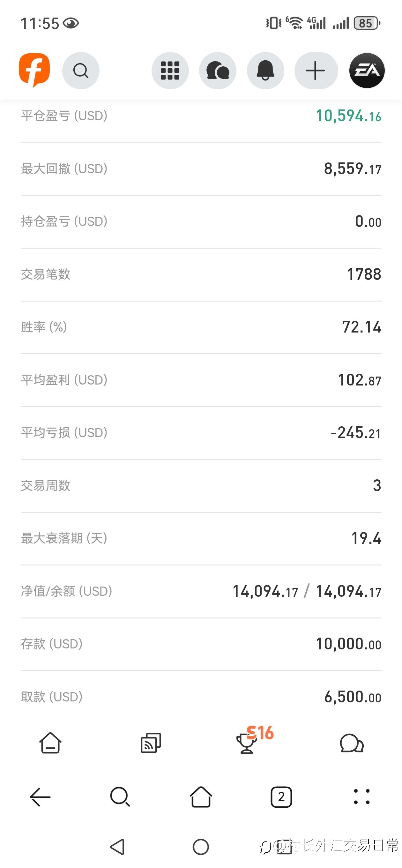This screenshot has width=402, height=868.
Task: Open the community chat tab
Action: pos(352,743)
